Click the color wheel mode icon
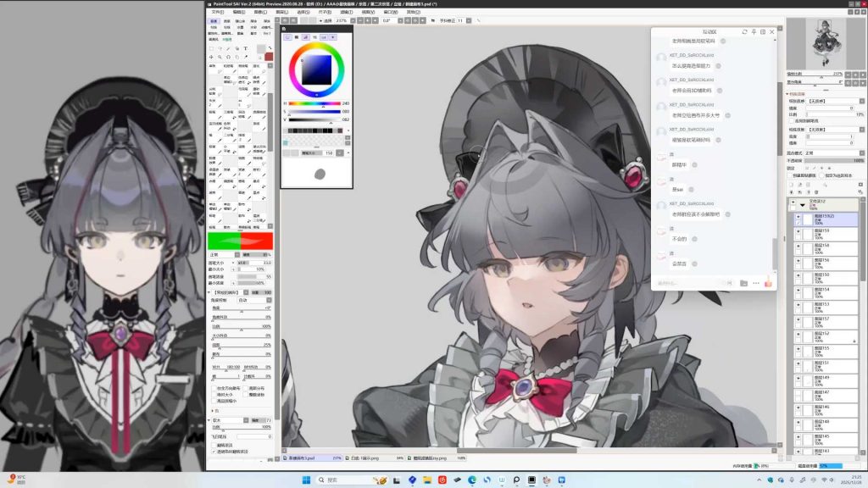The width and height of the screenshot is (868, 488). click(x=287, y=37)
